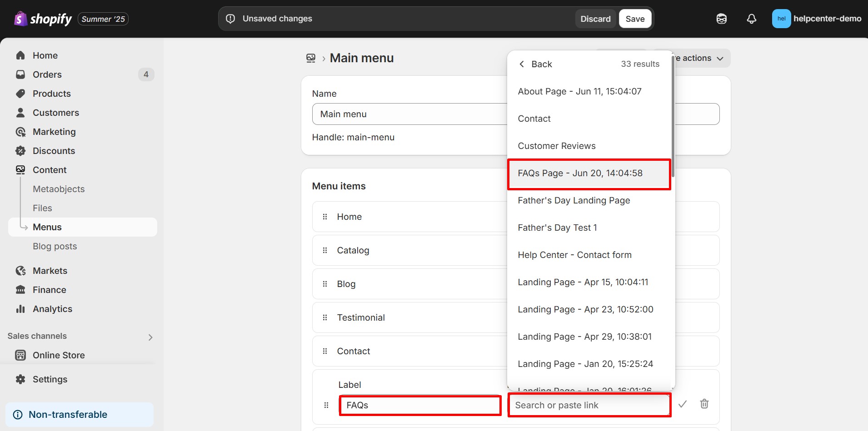Image resolution: width=868 pixels, height=431 pixels.
Task: Discard the unsaved changes
Action: [x=595, y=19]
